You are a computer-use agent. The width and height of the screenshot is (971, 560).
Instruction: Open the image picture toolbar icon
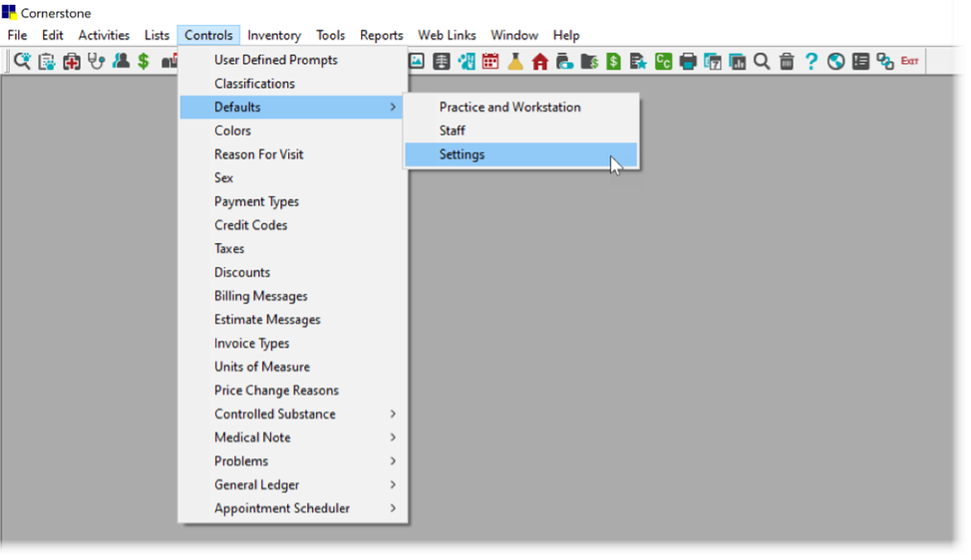pyautogui.click(x=417, y=61)
